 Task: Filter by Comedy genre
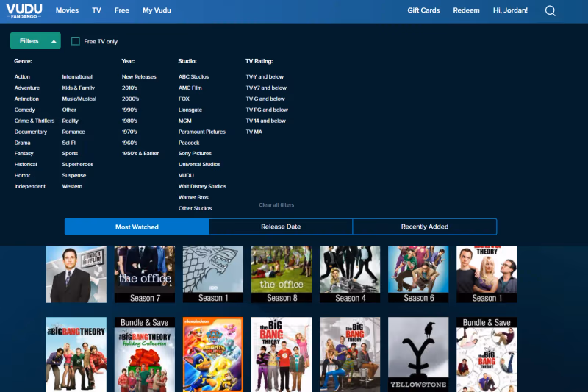[x=25, y=110]
